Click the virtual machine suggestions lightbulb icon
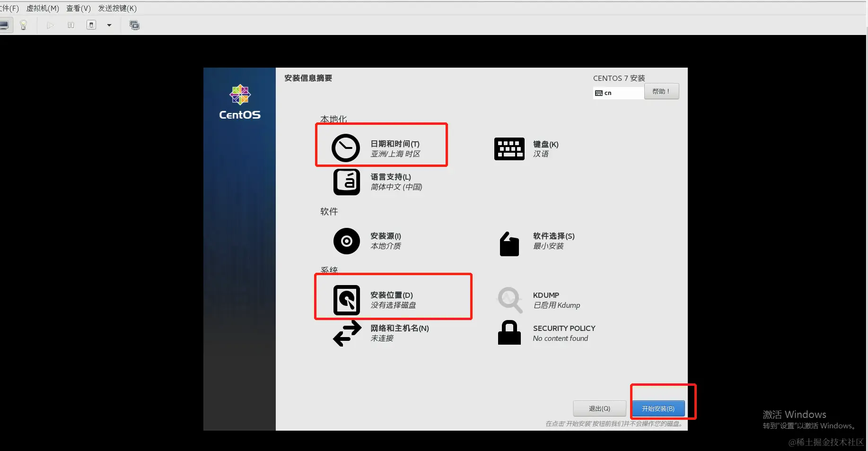868x451 pixels. point(24,25)
